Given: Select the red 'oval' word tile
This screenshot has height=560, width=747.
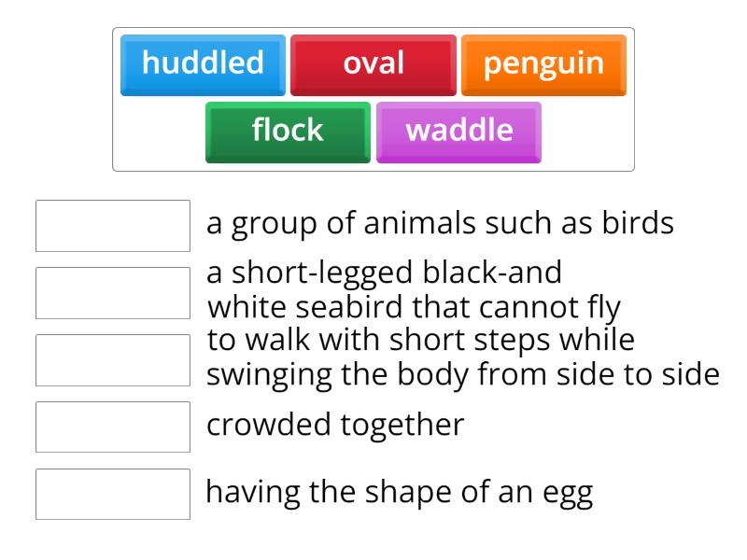Looking at the screenshot, I should [373, 63].
